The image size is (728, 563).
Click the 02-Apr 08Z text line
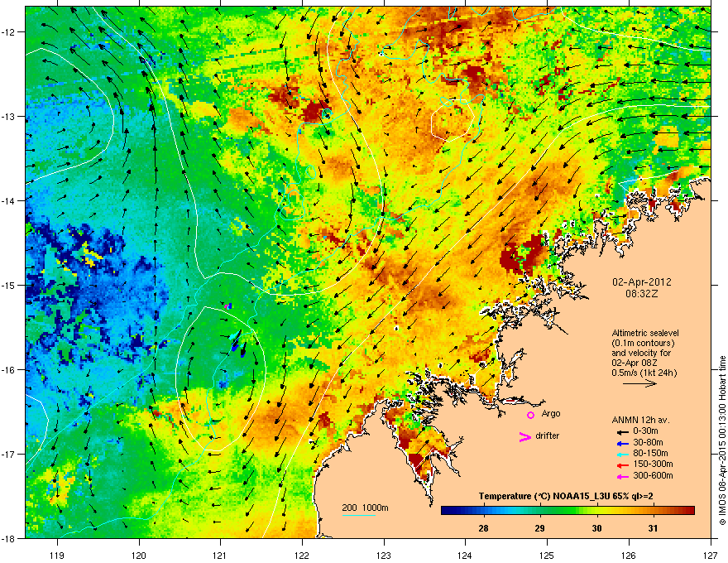(635, 363)
